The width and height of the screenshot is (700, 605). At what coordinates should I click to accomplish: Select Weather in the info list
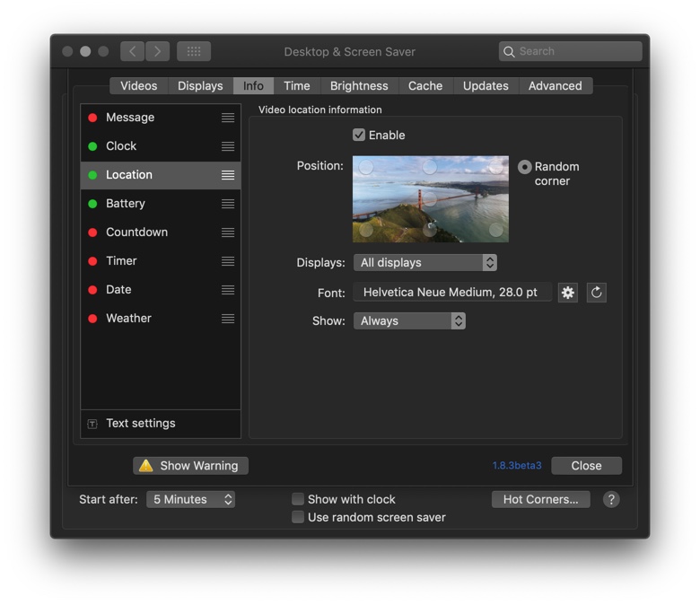click(x=161, y=319)
